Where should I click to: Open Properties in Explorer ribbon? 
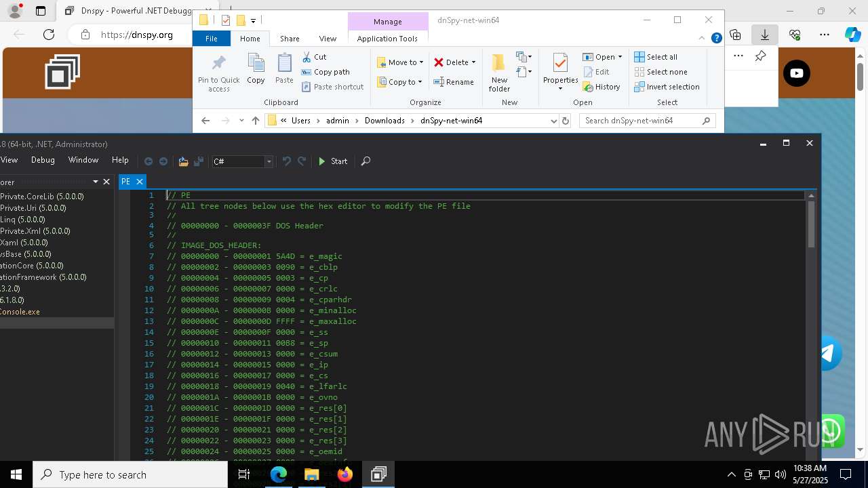pyautogui.click(x=560, y=72)
